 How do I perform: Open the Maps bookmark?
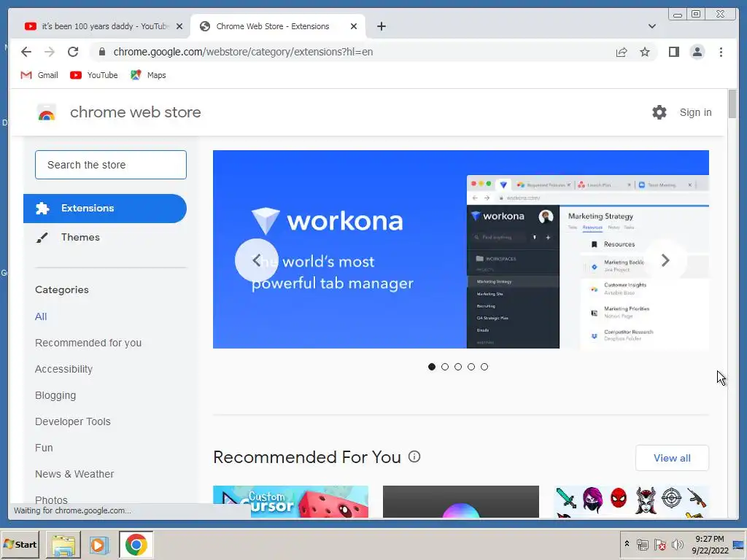(x=148, y=75)
